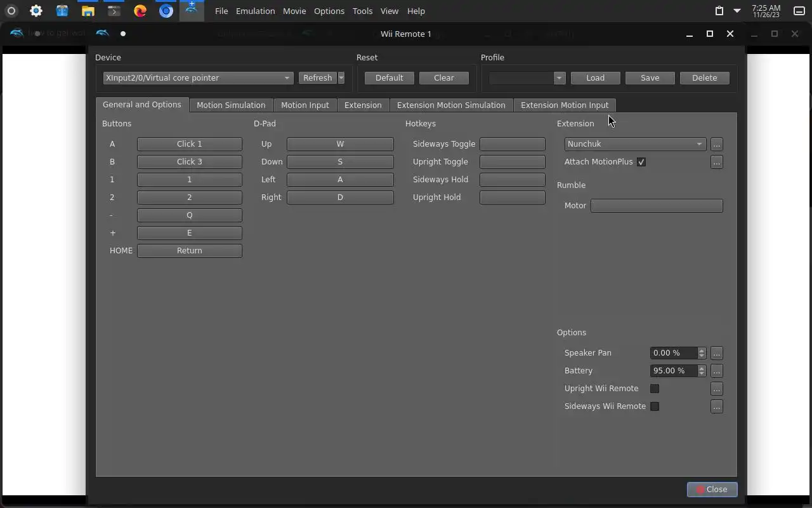The height and width of the screenshot is (508, 812).
Task: Click the Clear reset button
Action: coord(444,78)
